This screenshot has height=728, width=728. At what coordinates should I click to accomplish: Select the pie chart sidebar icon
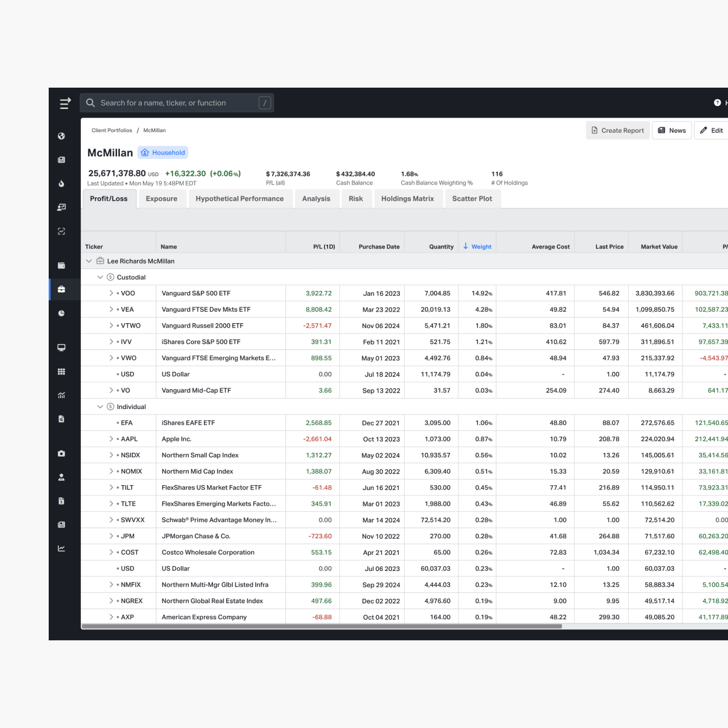point(61,313)
